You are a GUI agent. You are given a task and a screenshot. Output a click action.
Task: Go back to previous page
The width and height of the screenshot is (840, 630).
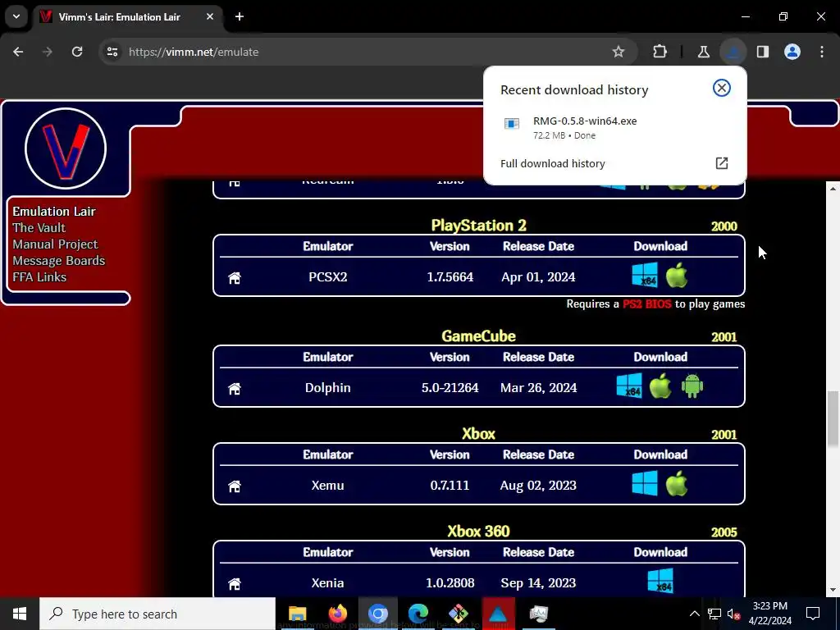(18, 52)
